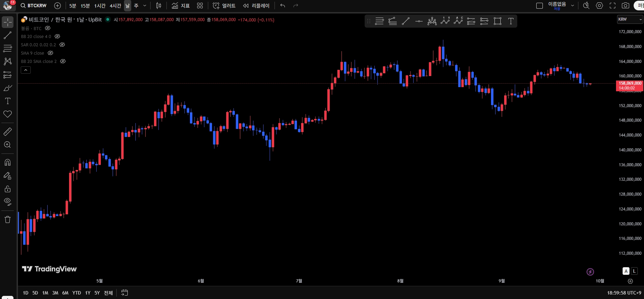This screenshot has height=299, width=644.
Task: Select the 1Y date range
Action: (x=88, y=293)
